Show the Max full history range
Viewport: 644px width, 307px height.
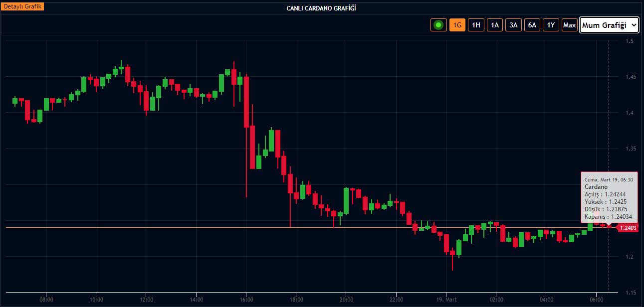(570, 25)
